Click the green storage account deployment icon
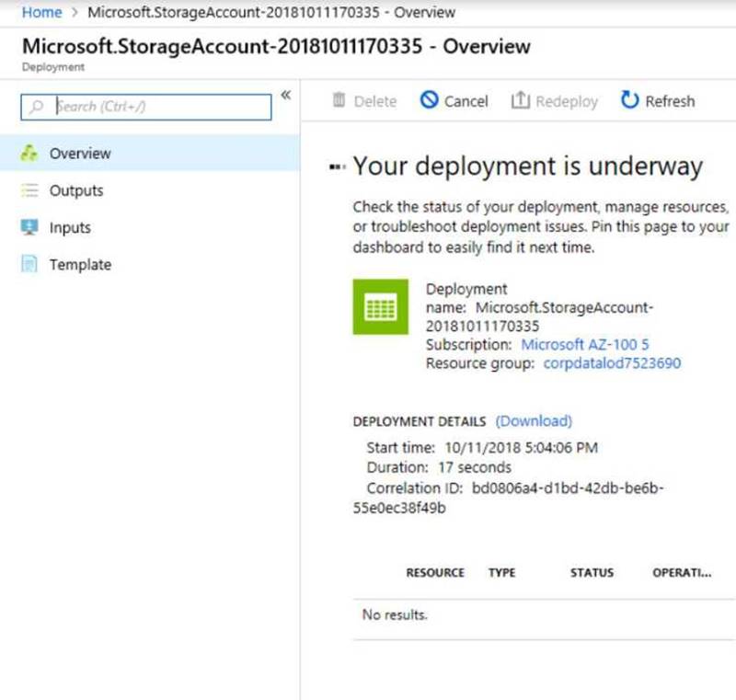This screenshot has width=736, height=700. tap(380, 307)
